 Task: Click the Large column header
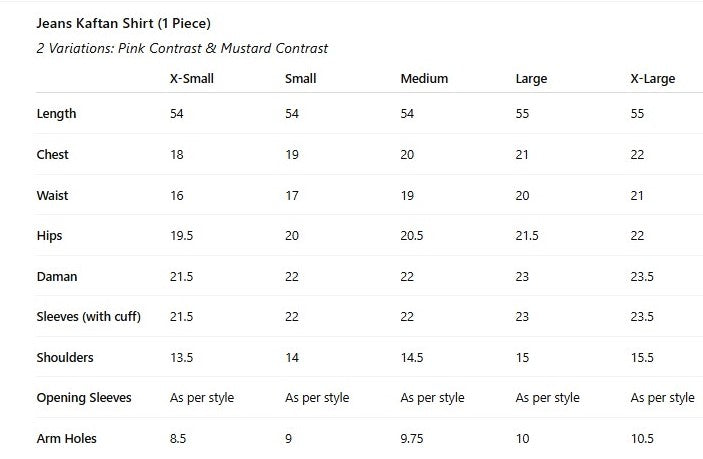(531, 79)
